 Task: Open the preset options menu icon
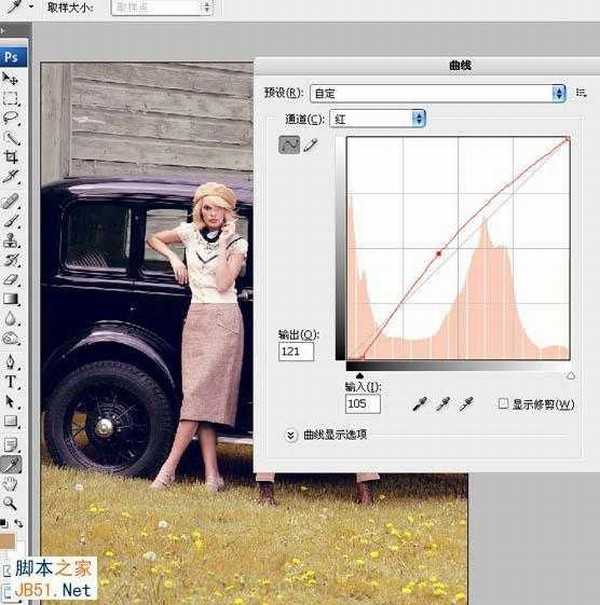coord(581,93)
